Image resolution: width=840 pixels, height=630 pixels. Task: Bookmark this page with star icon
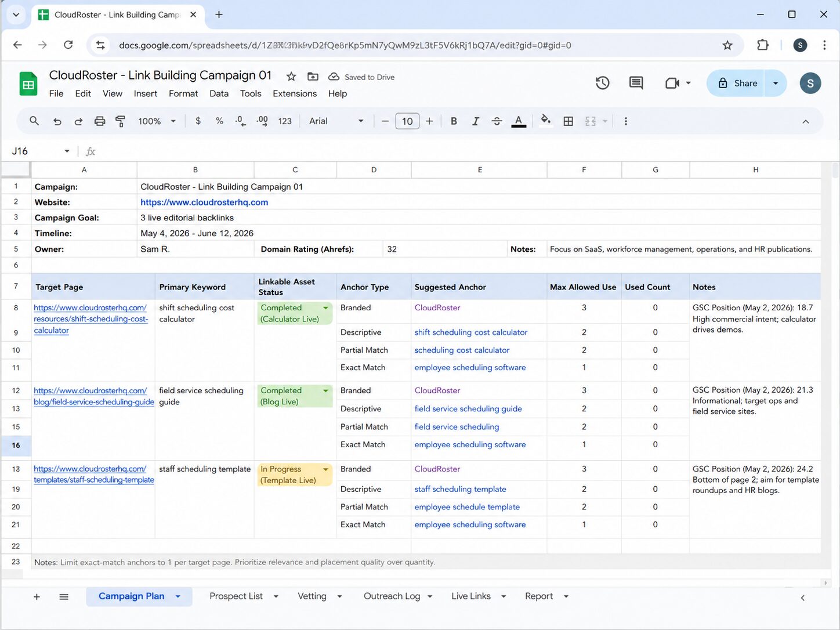pos(727,45)
